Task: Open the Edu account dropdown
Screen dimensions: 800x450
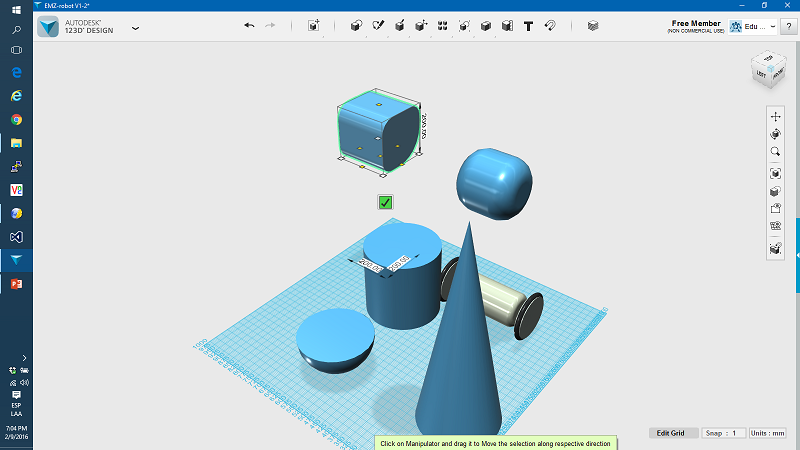Action: pyautogui.click(x=753, y=27)
